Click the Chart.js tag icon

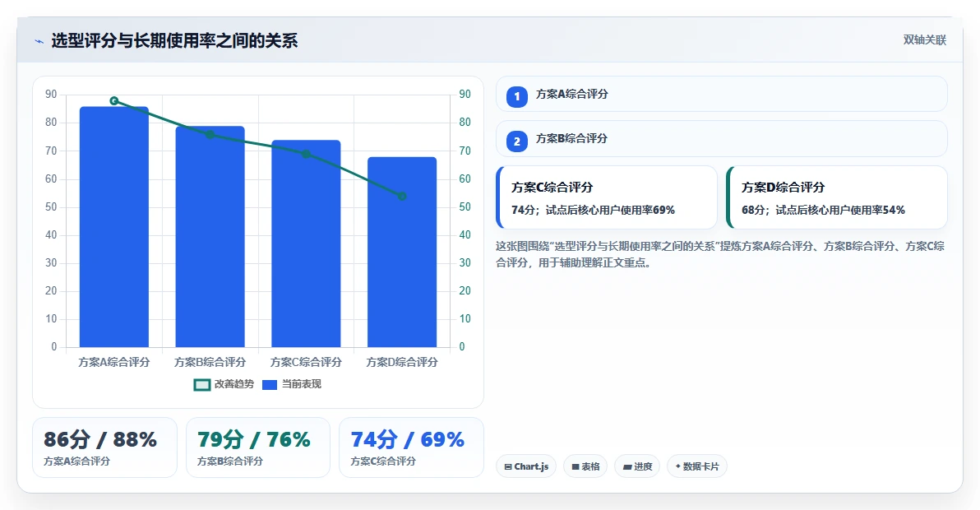point(508,467)
